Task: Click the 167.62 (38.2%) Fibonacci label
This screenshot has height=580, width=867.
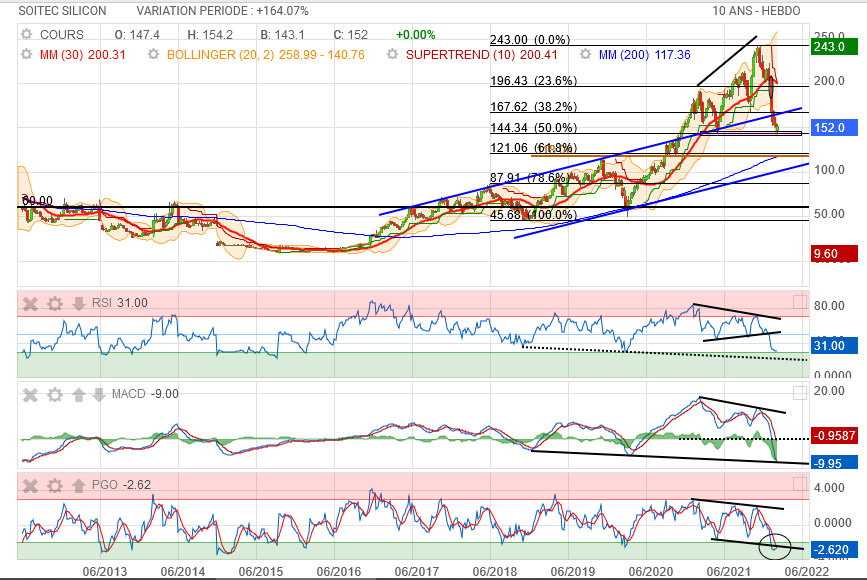Action: pos(534,107)
